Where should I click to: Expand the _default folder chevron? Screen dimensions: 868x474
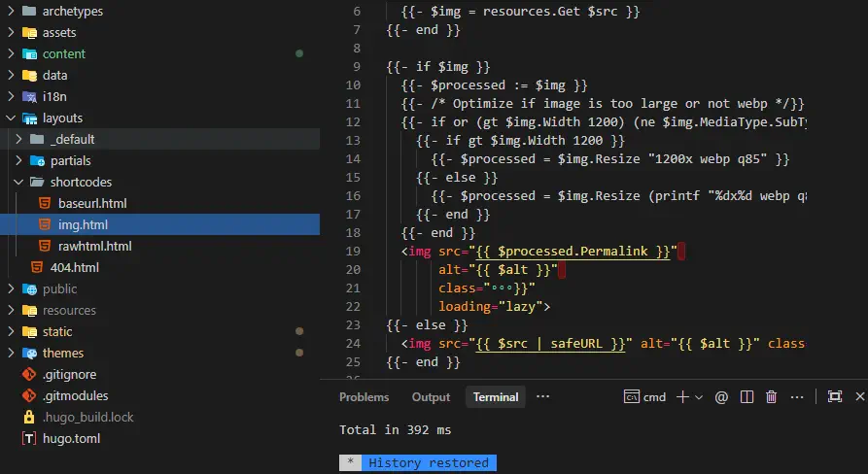point(18,139)
